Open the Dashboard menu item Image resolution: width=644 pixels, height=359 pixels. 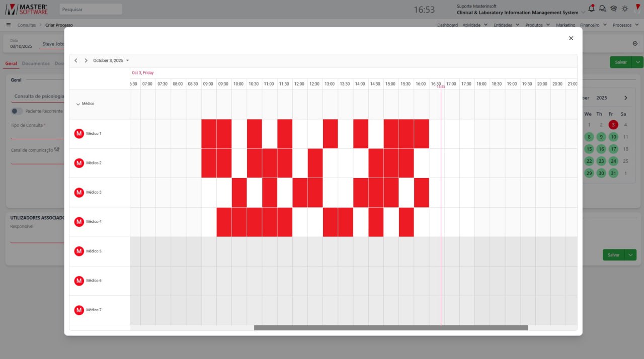pos(447,25)
